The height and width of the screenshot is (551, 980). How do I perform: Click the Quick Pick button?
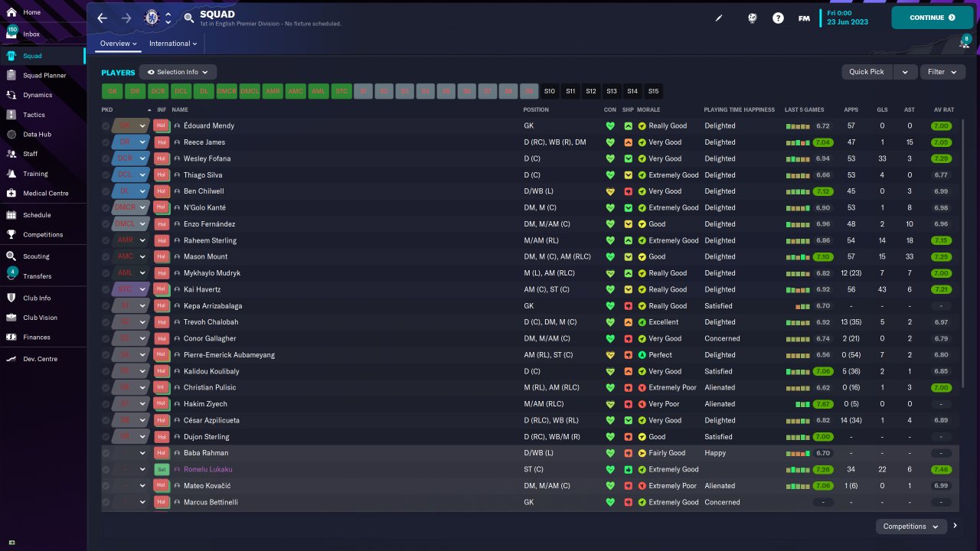point(867,72)
